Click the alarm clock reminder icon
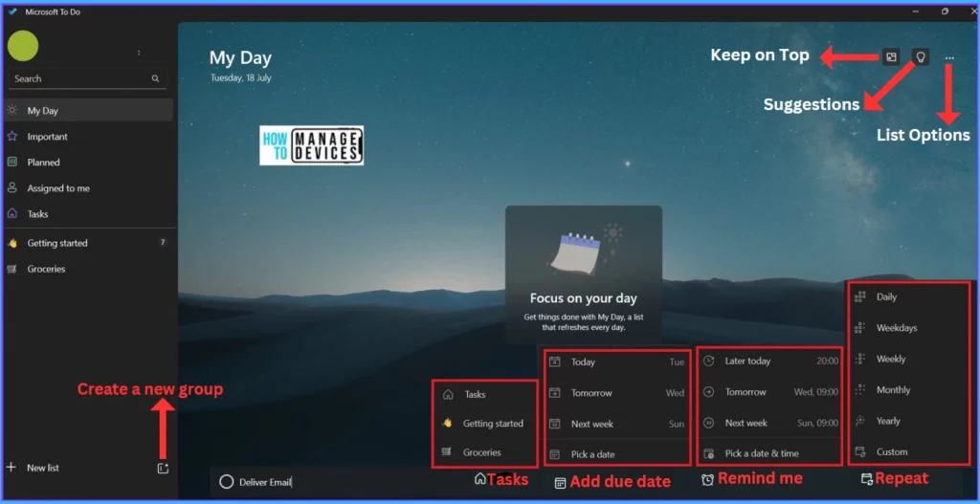980x504 pixels. click(x=707, y=480)
